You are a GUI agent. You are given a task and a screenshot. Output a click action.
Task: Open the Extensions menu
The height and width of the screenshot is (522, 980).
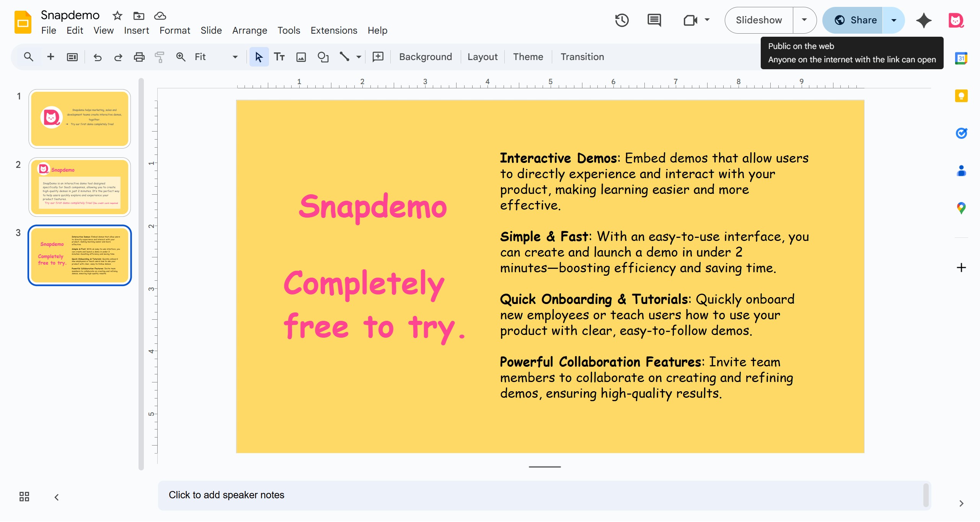tap(334, 30)
